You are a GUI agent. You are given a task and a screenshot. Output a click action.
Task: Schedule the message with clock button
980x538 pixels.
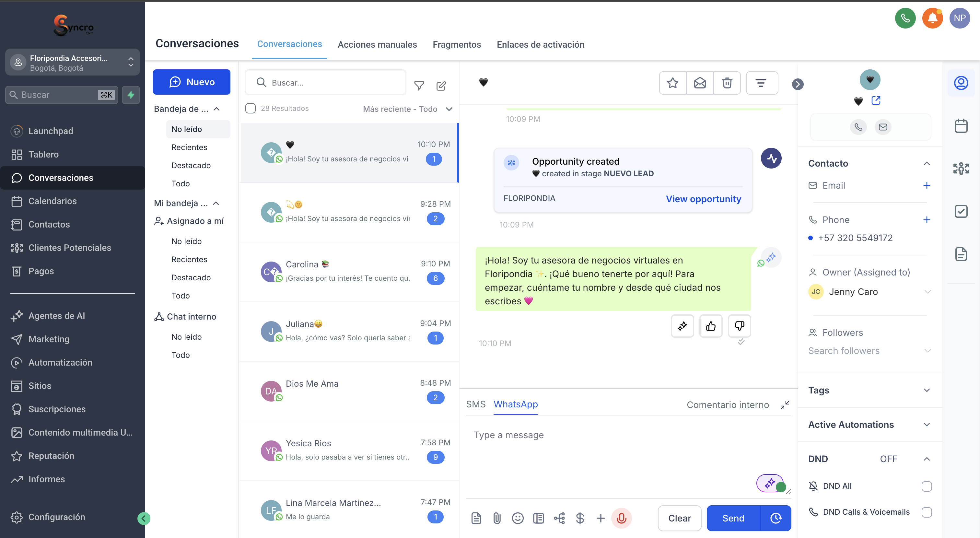point(776,518)
